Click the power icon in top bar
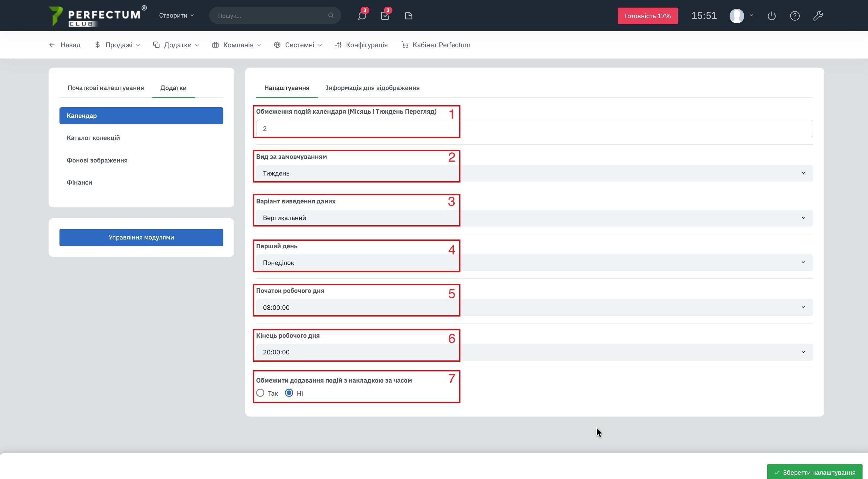Image resolution: width=868 pixels, height=479 pixels. (771, 16)
